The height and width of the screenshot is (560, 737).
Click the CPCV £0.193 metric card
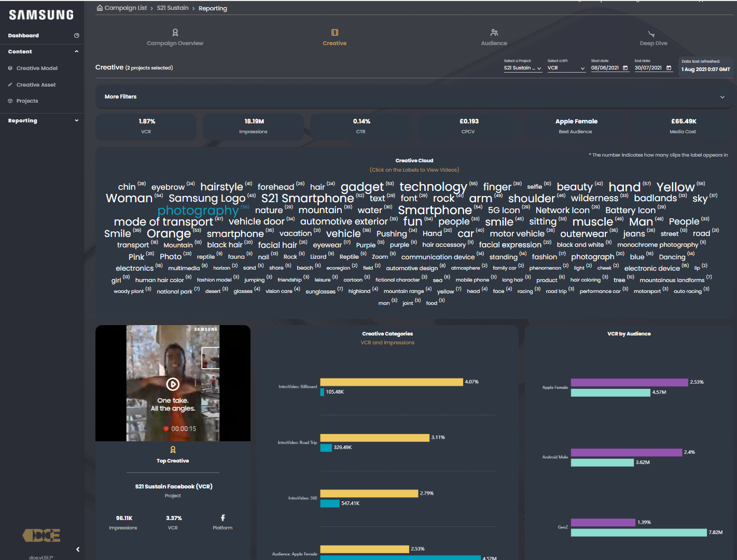tap(468, 127)
